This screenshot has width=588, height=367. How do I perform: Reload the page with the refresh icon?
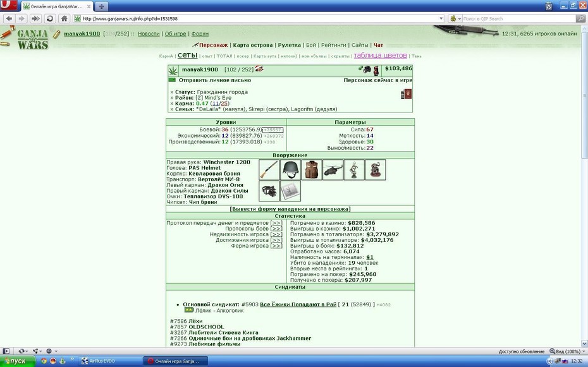pos(49,18)
